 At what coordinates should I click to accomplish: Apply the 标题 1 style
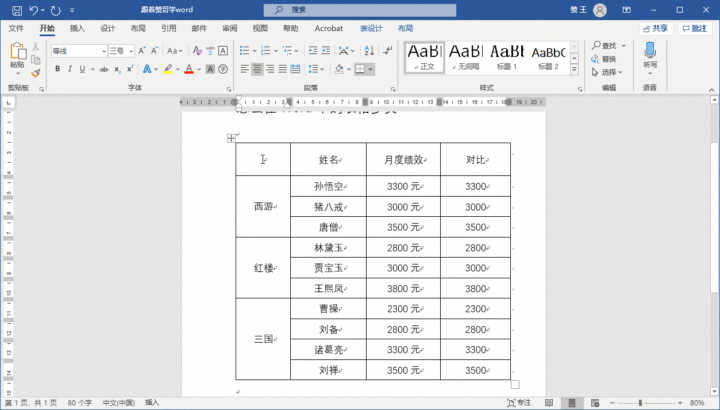point(507,57)
